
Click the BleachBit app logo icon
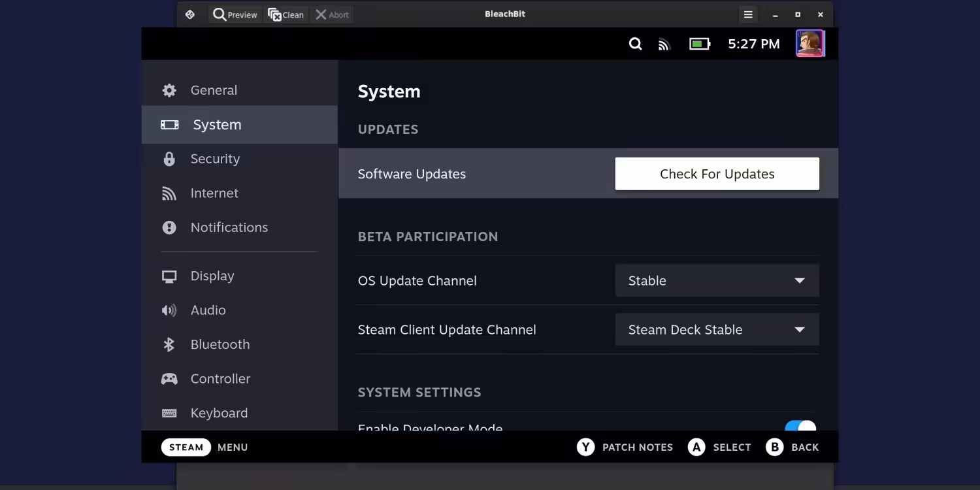(x=190, y=14)
